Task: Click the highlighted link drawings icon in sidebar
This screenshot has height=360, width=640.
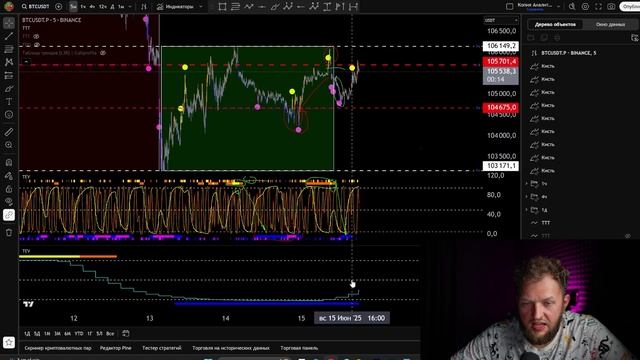Action: click(x=9, y=215)
